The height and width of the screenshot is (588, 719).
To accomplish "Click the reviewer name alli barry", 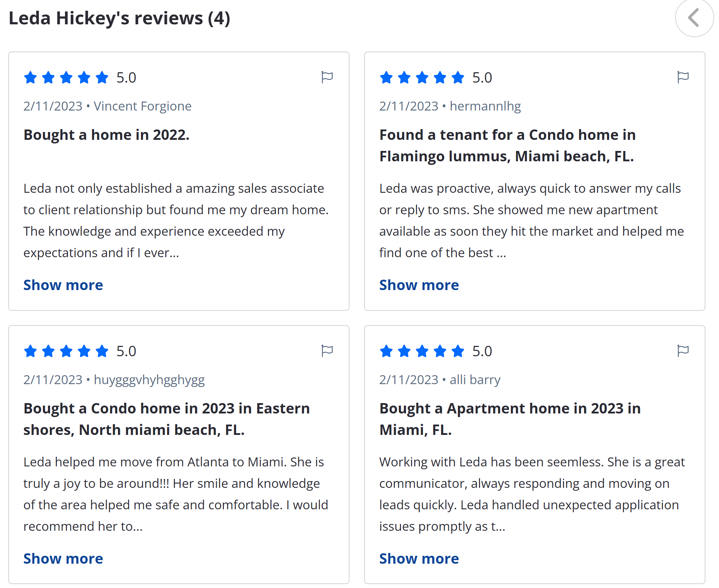I will point(475,380).
